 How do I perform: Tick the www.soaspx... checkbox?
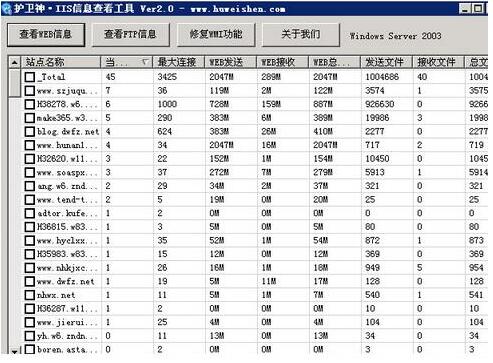pos(30,173)
